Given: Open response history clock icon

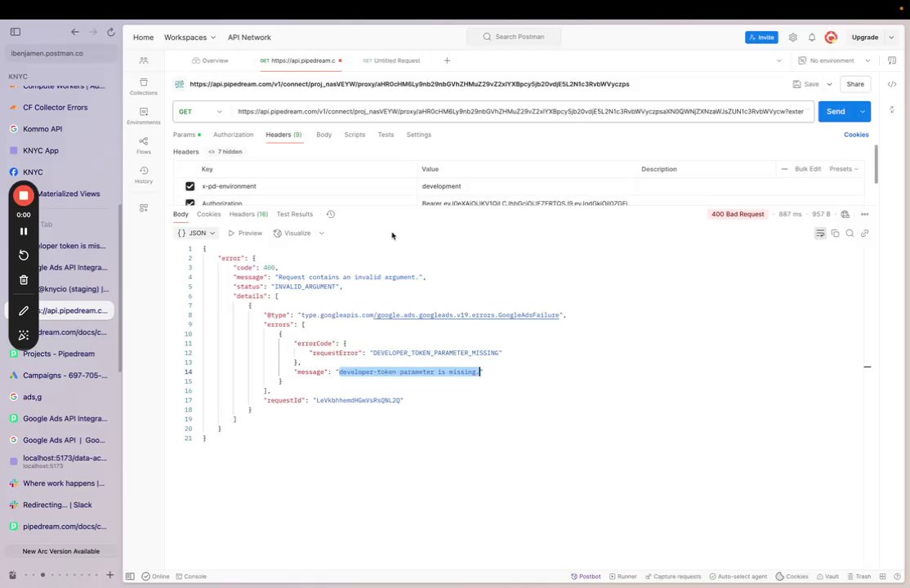Looking at the screenshot, I should pyautogui.click(x=331, y=214).
